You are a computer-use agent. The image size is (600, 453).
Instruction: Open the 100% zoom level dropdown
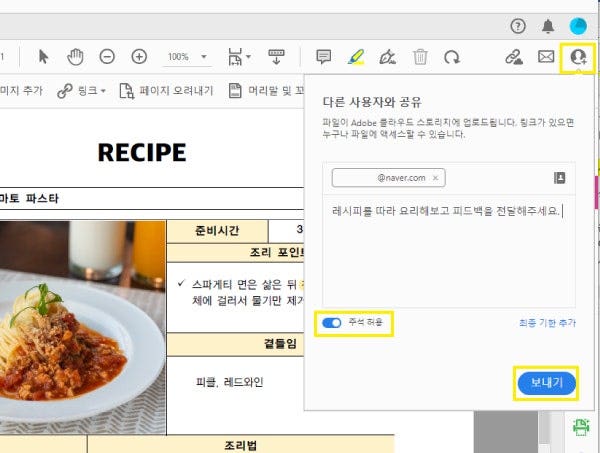(204, 57)
